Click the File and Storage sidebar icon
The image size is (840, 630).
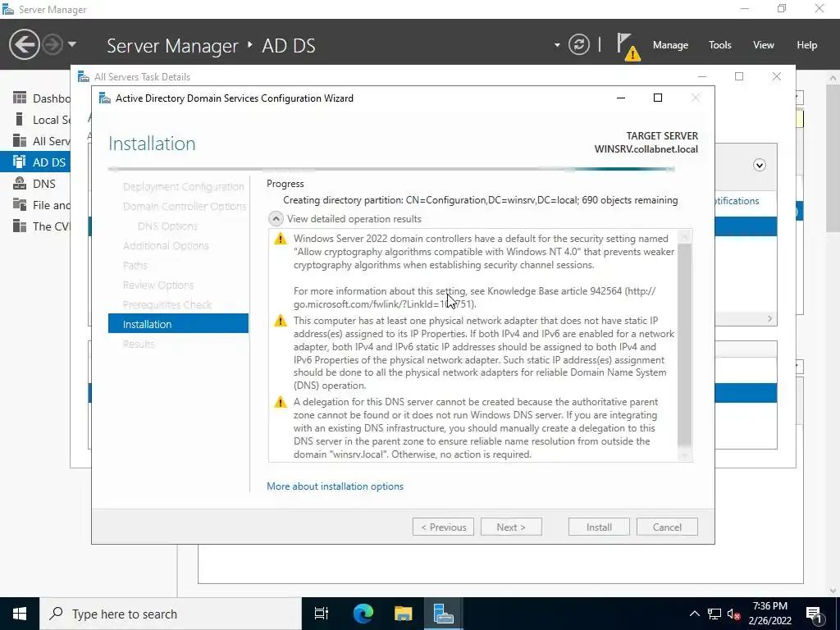(x=20, y=204)
